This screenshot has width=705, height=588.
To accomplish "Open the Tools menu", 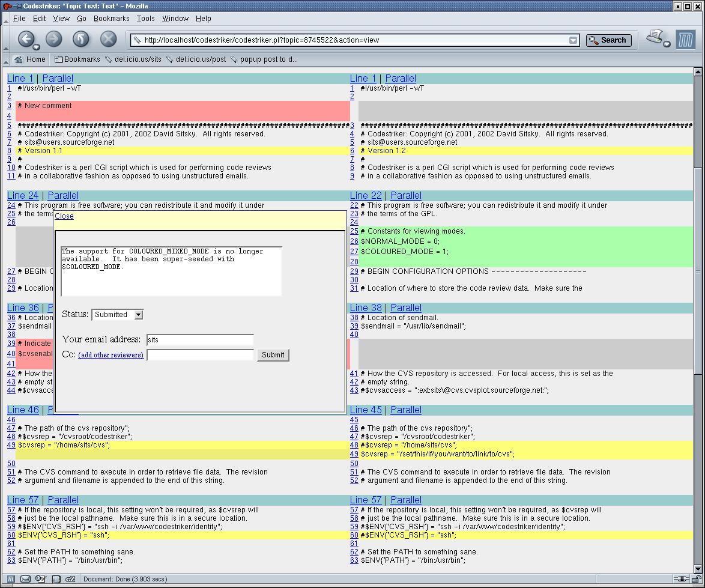I will coord(145,19).
